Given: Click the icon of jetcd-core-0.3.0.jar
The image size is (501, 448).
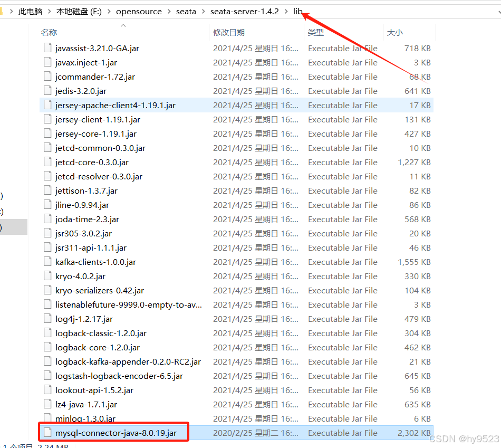Looking at the screenshot, I should [47, 162].
